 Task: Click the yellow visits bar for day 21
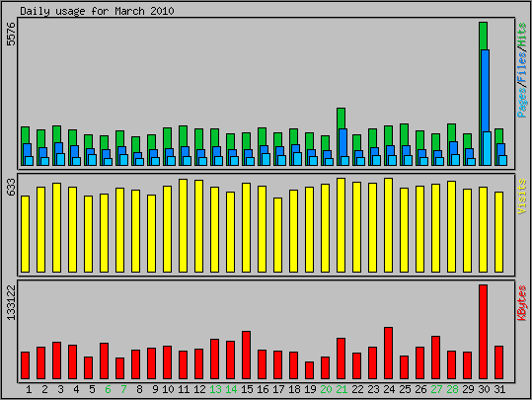341,225
